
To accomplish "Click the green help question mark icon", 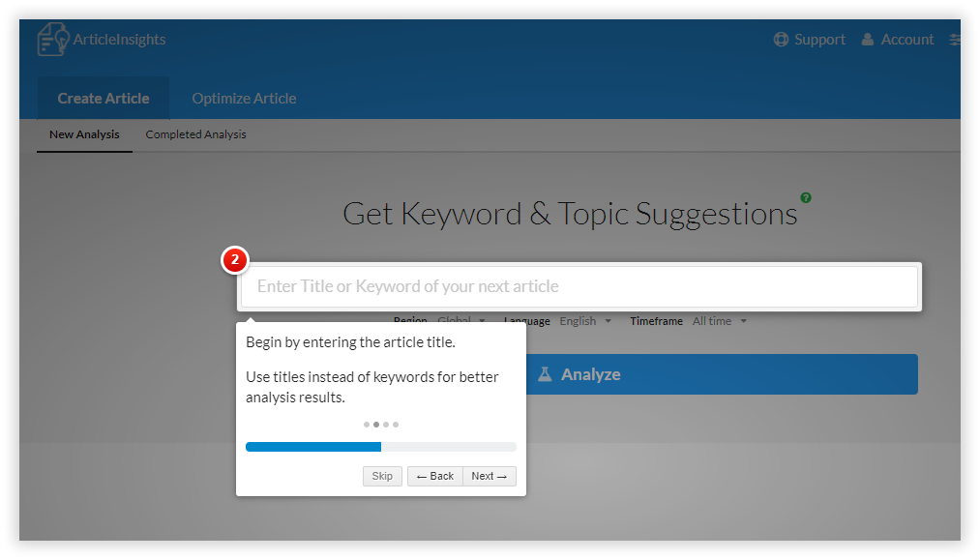I will coord(806,197).
